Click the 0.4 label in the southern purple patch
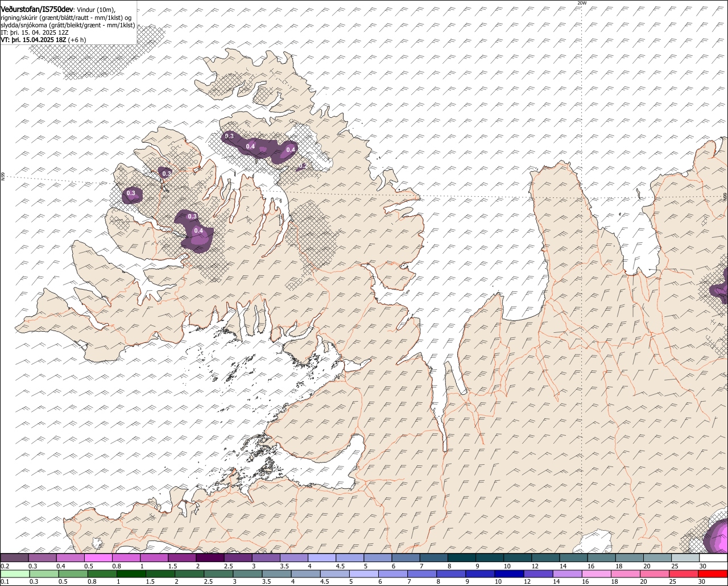The height and width of the screenshot is (586, 728). click(198, 230)
